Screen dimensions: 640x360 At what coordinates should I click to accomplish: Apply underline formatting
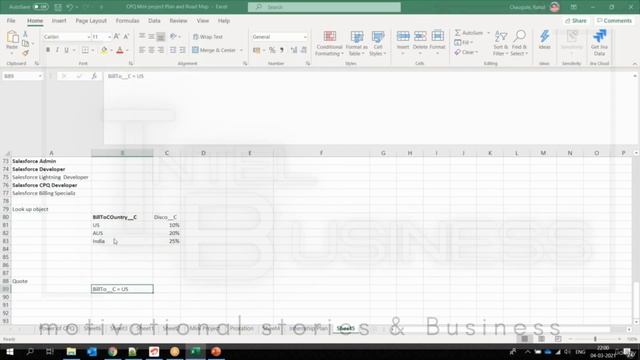[x=67, y=50]
